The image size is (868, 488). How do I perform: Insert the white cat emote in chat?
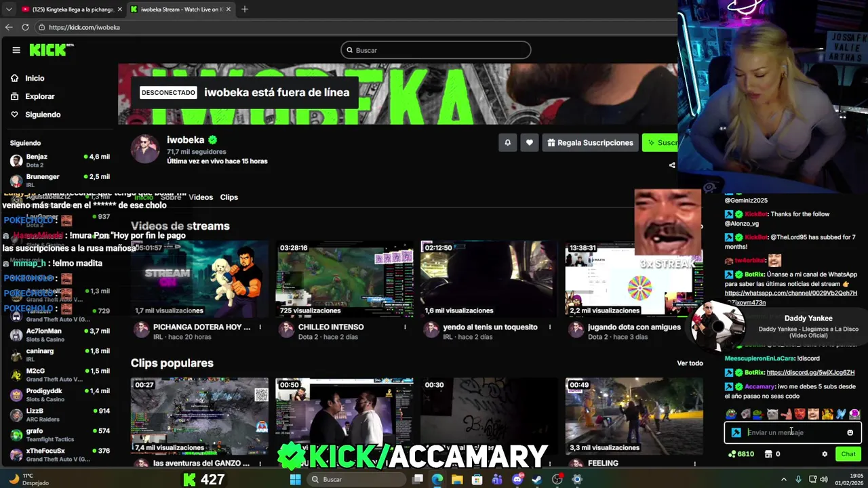(x=772, y=414)
